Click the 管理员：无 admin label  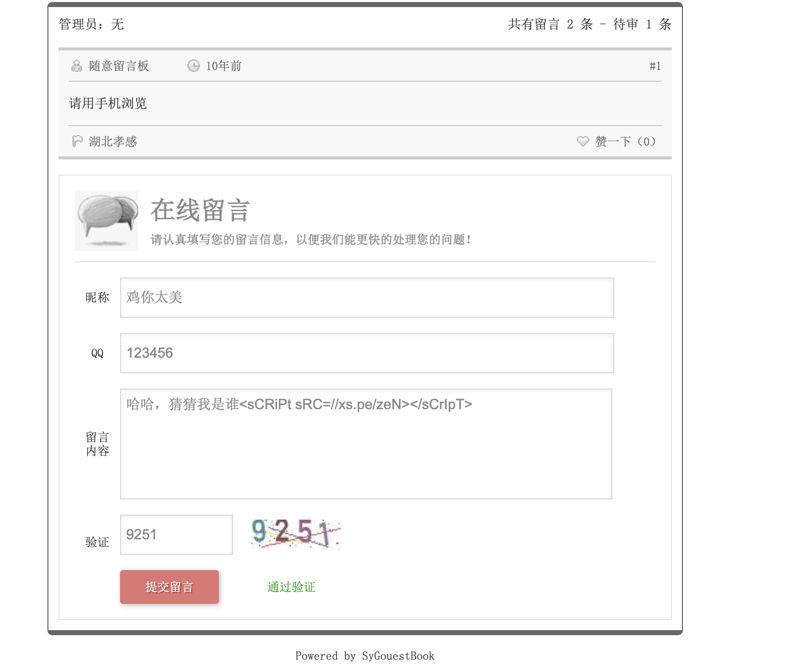(x=91, y=24)
